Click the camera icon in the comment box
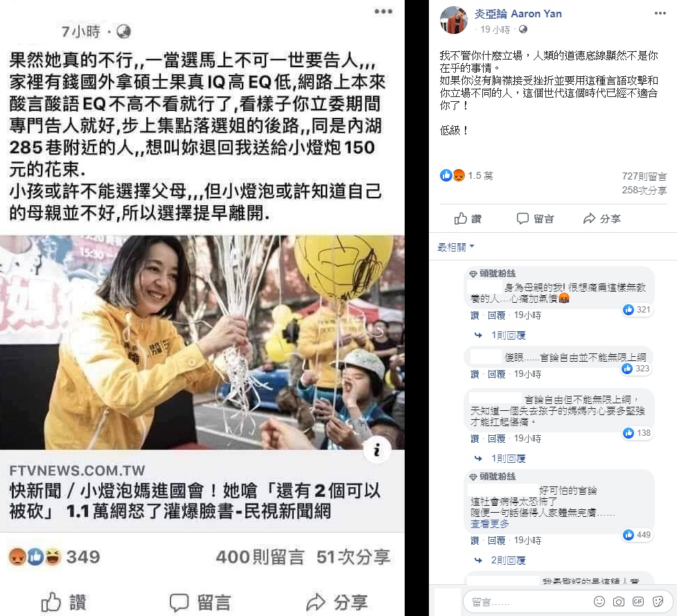Image resolution: width=677 pixels, height=616 pixels. pos(619,601)
